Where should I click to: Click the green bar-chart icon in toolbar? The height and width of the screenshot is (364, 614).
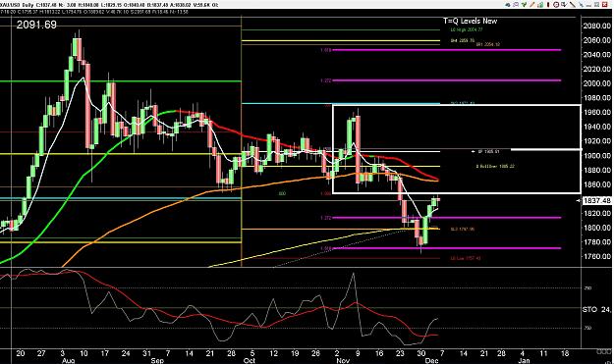tap(540, 5)
